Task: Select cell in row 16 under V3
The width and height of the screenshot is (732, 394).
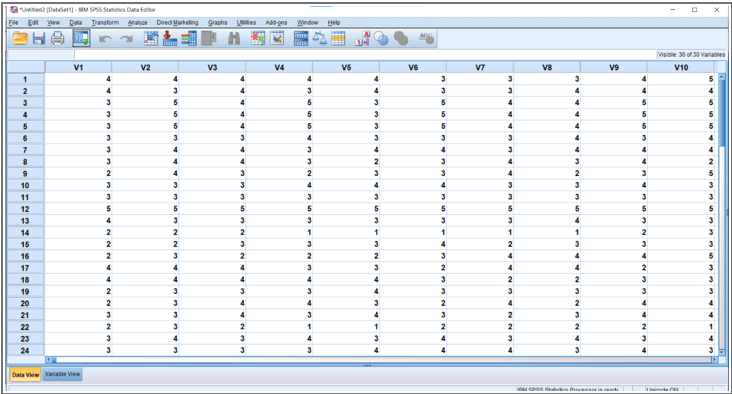Action: pyautogui.click(x=212, y=256)
